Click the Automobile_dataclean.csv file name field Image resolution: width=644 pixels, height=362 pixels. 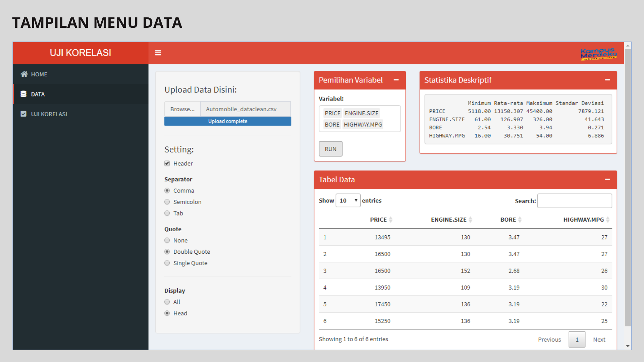pyautogui.click(x=246, y=109)
